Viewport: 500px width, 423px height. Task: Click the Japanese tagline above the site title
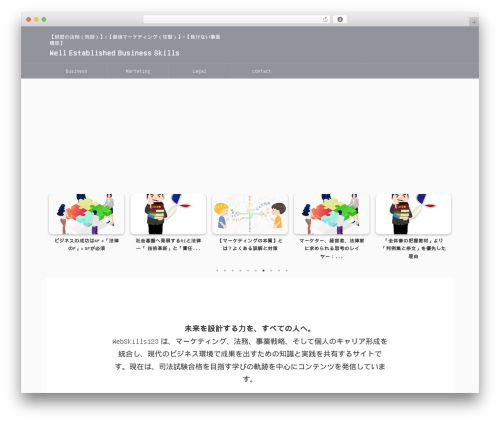tap(135, 40)
